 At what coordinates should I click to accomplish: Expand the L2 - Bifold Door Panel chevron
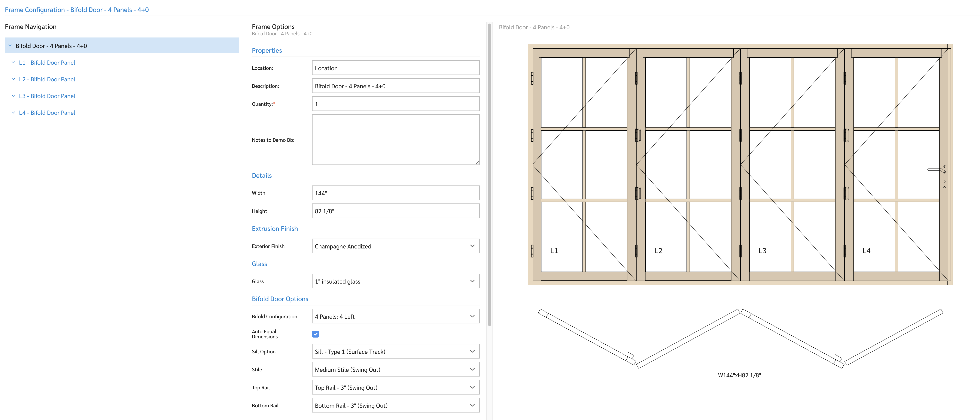pyautogui.click(x=13, y=79)
